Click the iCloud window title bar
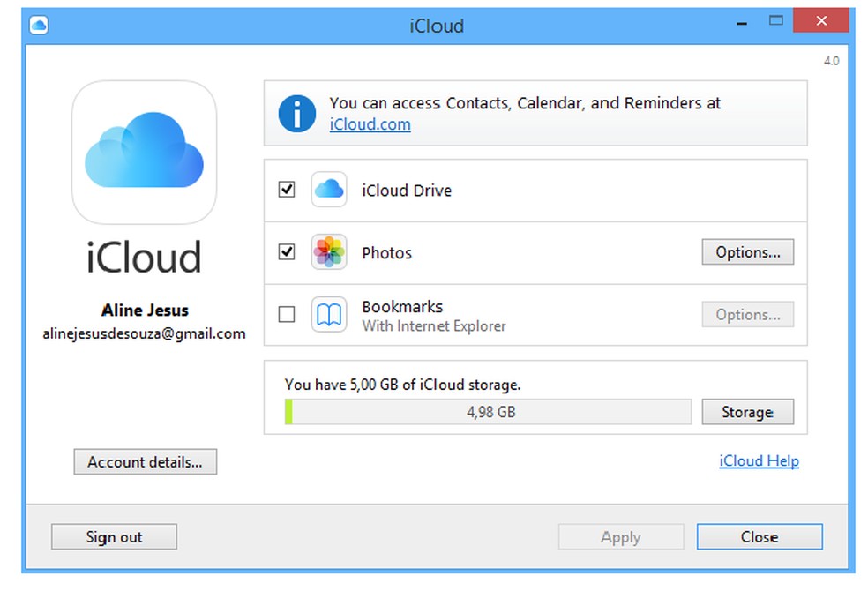 437,26
